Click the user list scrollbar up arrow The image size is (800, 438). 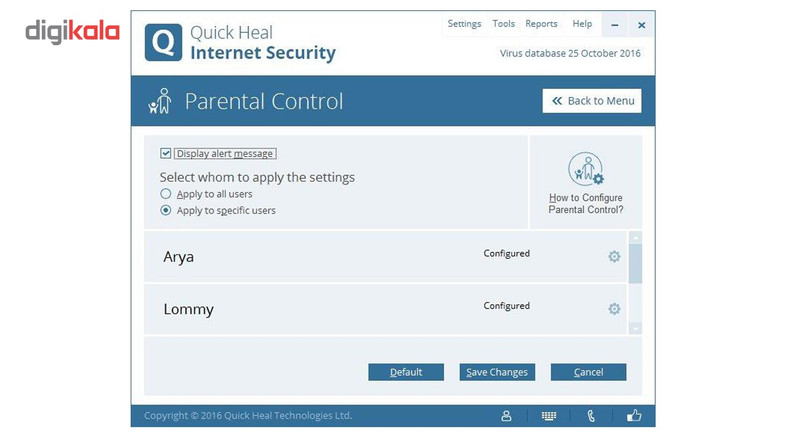pyautogui.click(x=635, y=238)
